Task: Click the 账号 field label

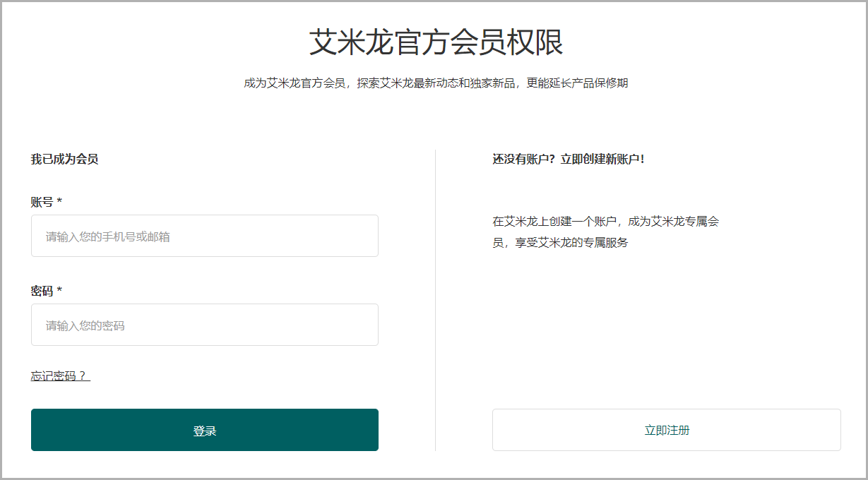Action: click(x=42, y=202)
